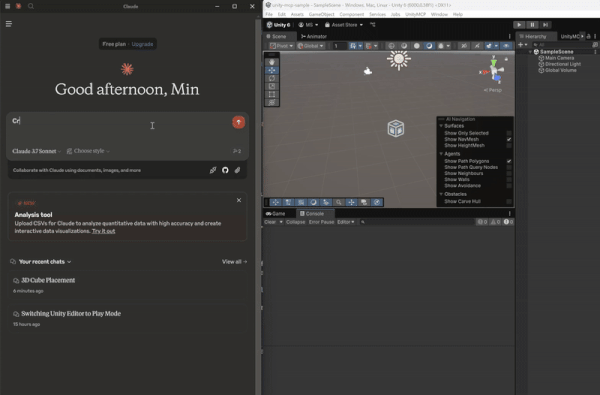Toggle the Show NavMesh checkbox
Viewport: 600px width, 395px height.
[x=509, y=139]
